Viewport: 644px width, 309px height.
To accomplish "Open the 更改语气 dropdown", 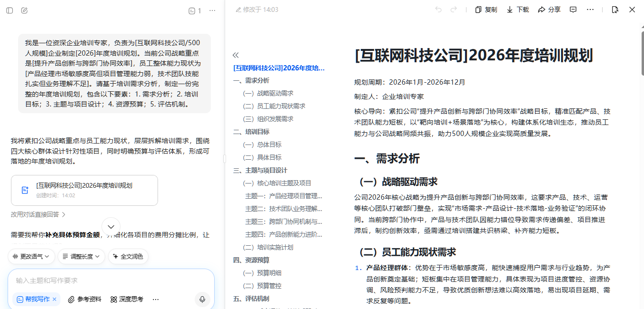I will tap(31, 257).
